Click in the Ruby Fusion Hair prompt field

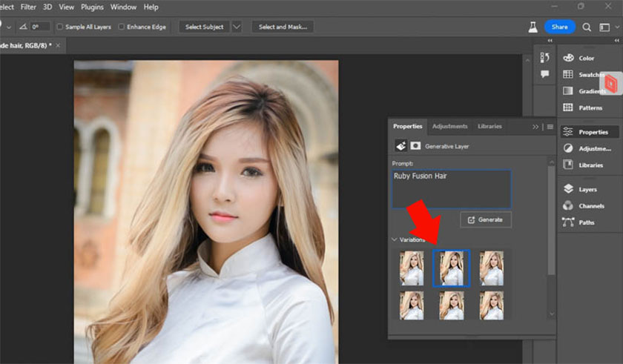click(451, 189)
